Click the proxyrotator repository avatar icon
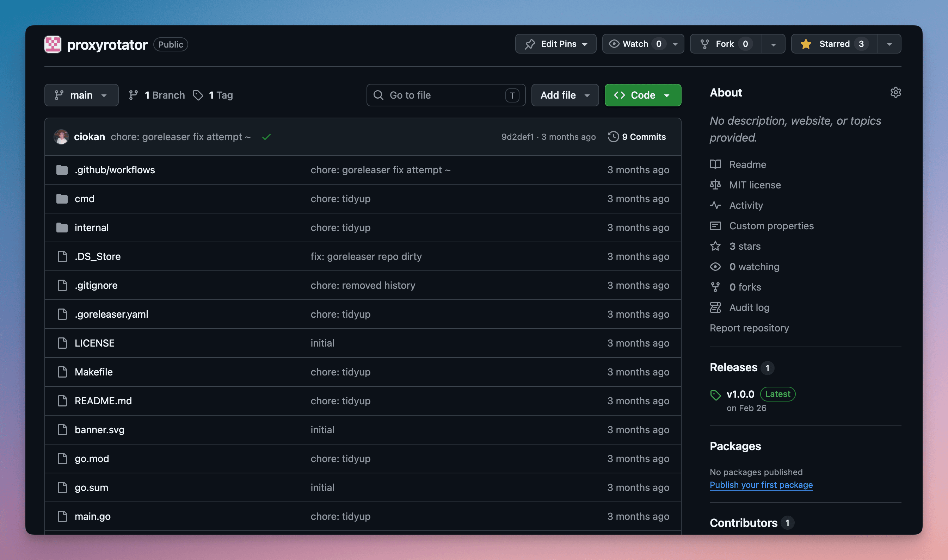This screenshot has width=948, height=560. pyautogui.click(x=53, y=44)
